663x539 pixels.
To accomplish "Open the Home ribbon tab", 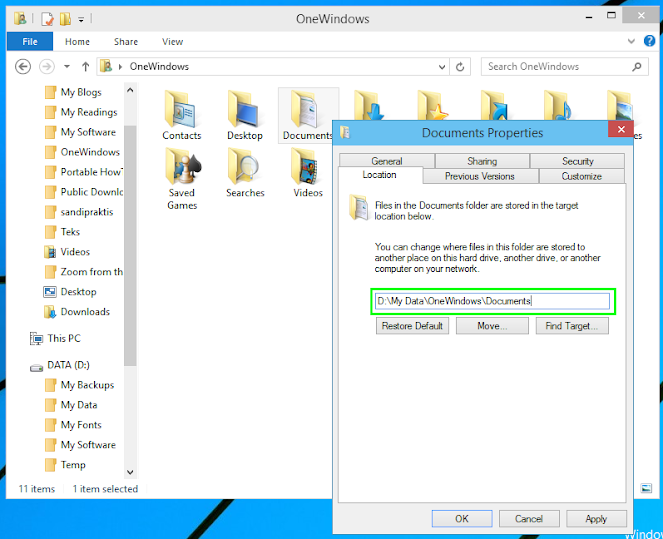I will click(77, 41).
